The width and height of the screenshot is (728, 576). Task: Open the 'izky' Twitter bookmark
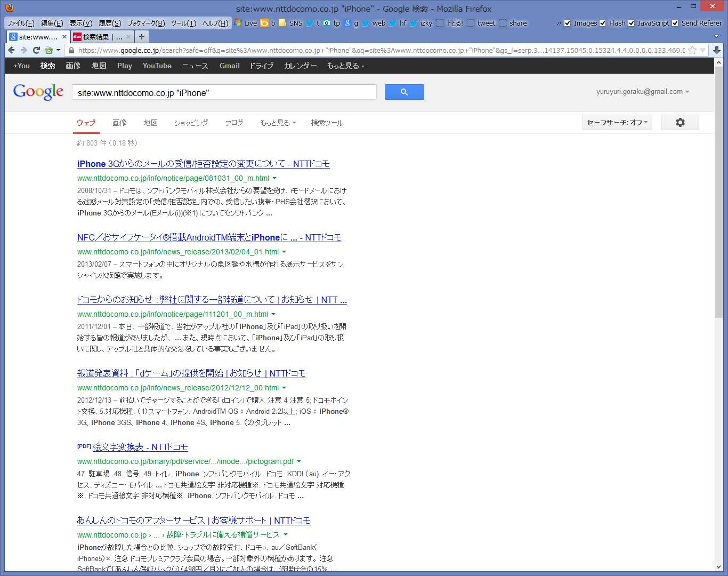[x=421, y=23]
